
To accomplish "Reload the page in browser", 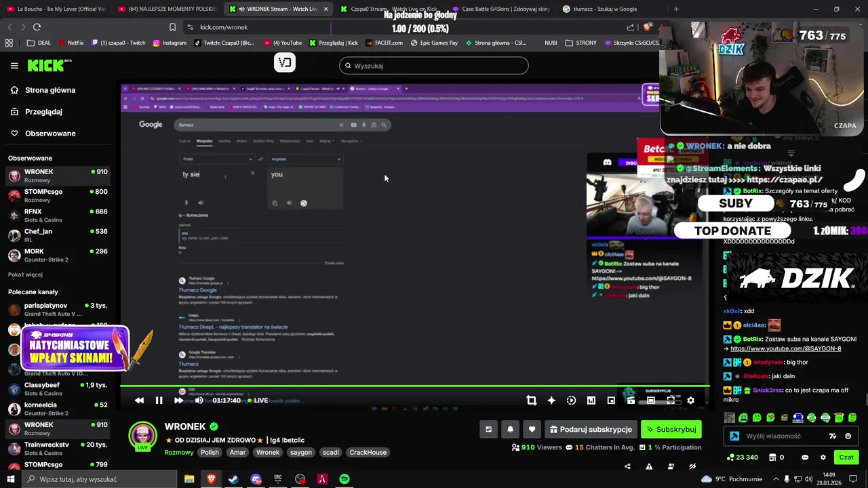I will [x=37, y=27].
